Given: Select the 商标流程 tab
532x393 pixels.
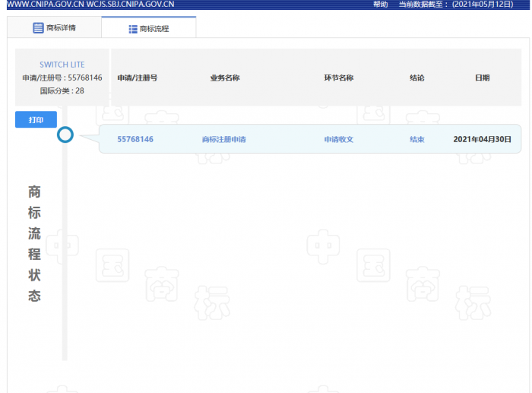Looking at the screenshot, I should tap(149, 29).
